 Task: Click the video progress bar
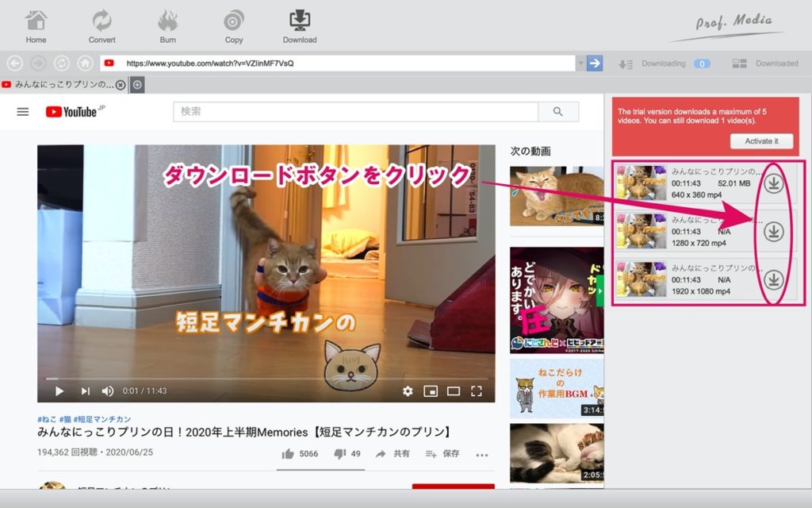point(266,379)
